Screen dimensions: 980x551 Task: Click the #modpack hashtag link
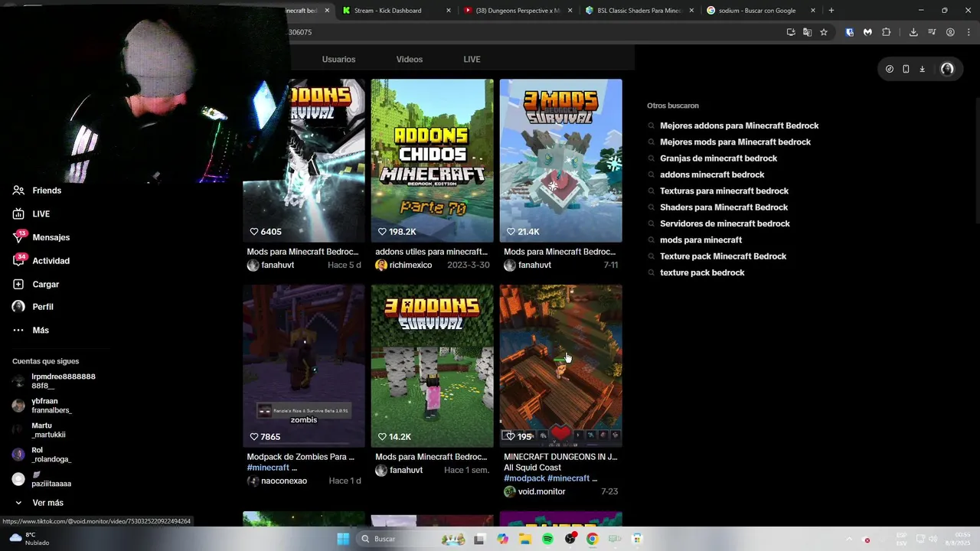point(524,478)
